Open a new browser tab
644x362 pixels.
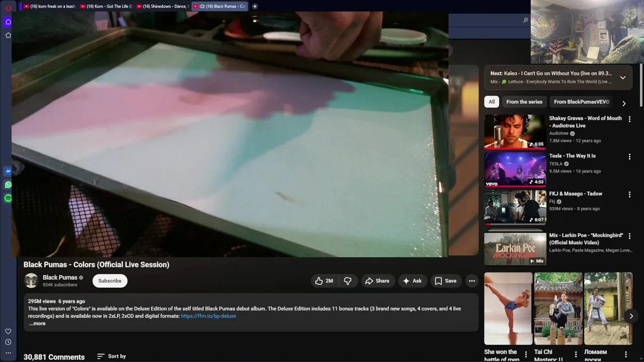(x=255, y=7)
